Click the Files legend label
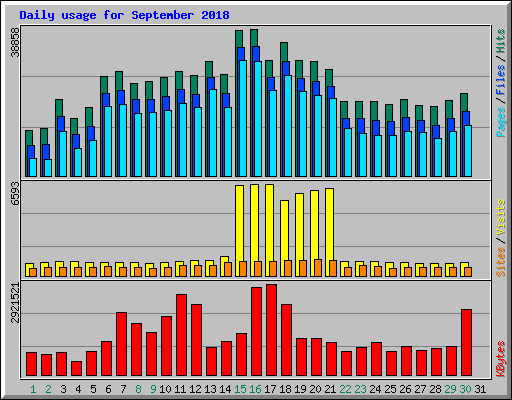512x400 pixels. pos(501,80)
